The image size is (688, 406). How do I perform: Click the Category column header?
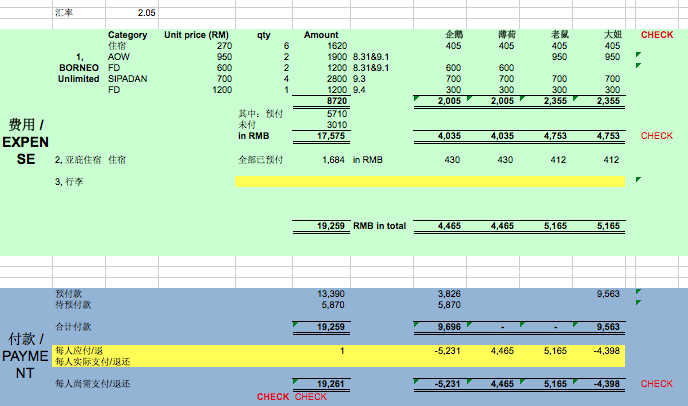point(127,35)
